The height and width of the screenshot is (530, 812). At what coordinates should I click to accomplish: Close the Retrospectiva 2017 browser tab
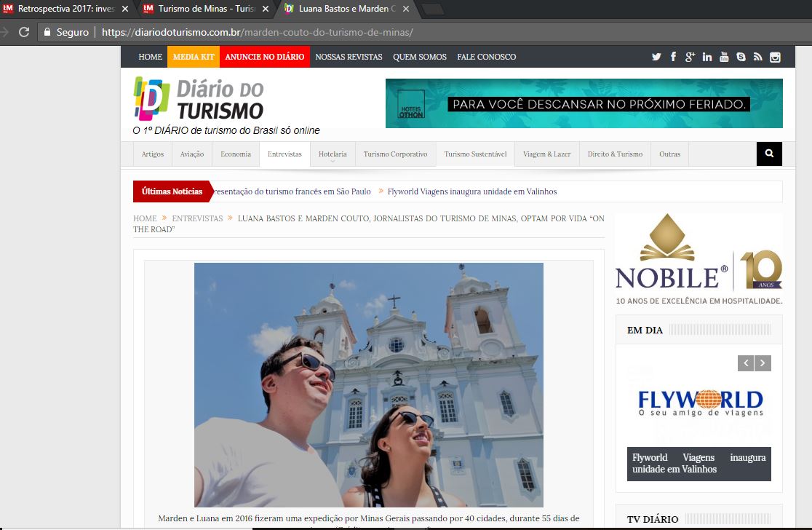pyautogui.click(x=125, y=9)
